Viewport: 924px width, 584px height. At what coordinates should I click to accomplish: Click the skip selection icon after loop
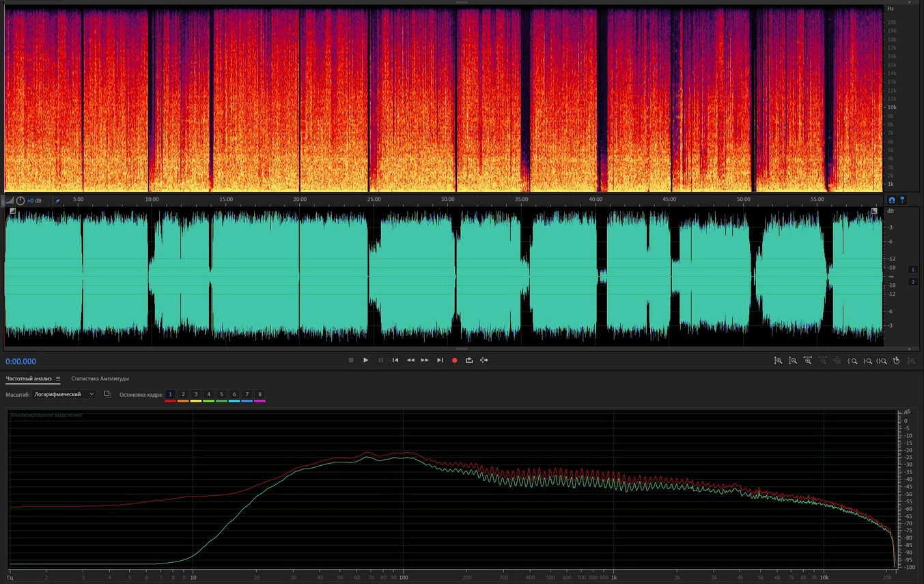pos(484,360)
